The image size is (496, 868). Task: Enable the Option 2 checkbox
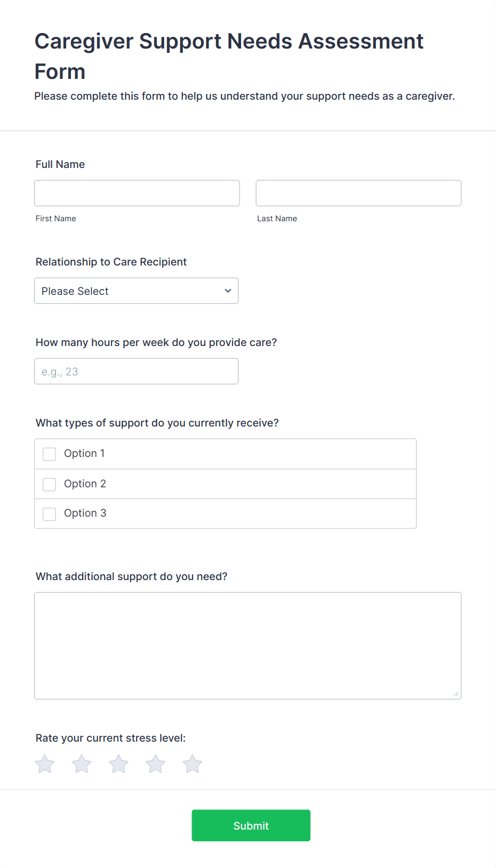[49, 484]
